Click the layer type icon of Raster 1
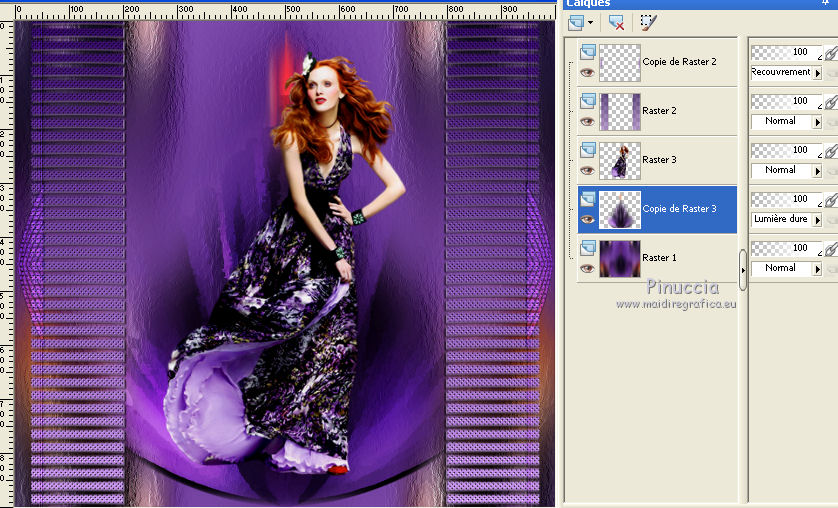The height and width of the screenshot is (508, 838). tap(587, 247)
